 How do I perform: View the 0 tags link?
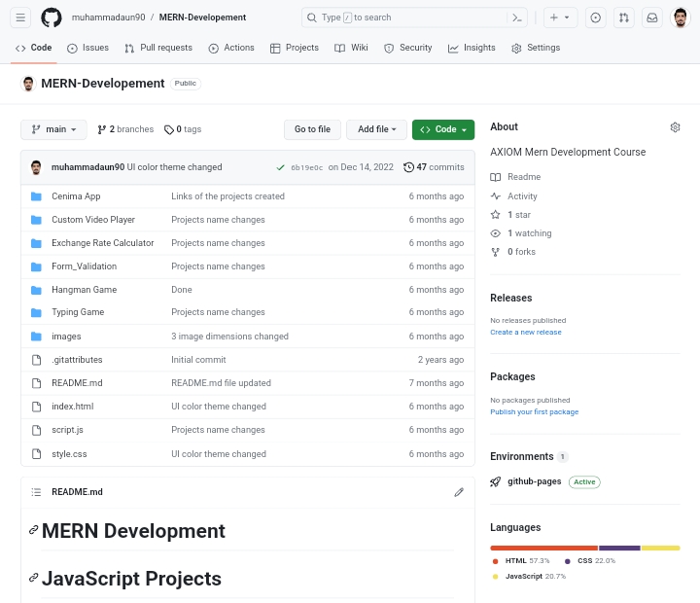(183, 129)
